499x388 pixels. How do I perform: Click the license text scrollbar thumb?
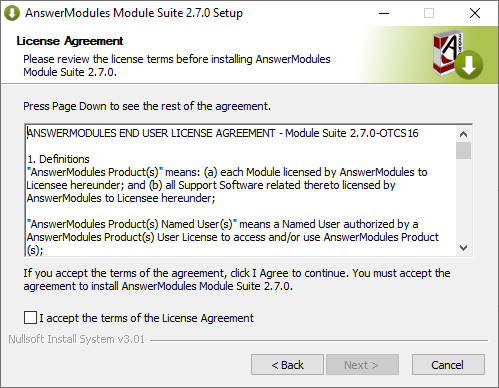[463, 151]
